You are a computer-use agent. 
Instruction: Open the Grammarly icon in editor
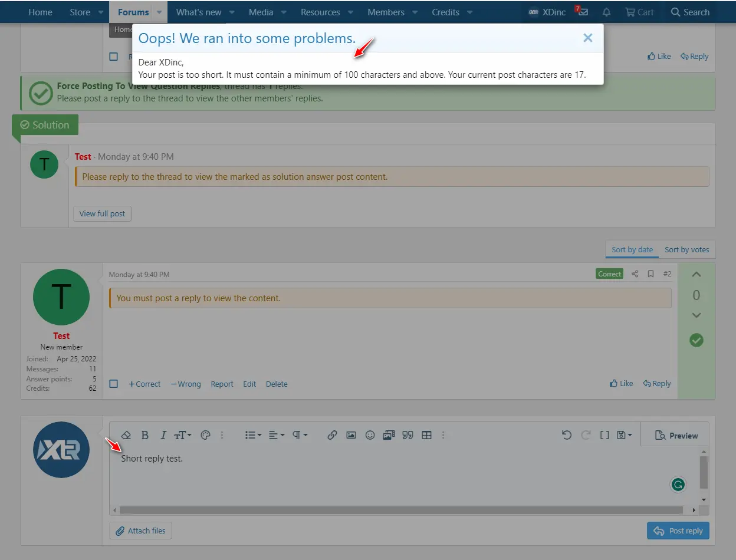click(678, 485)
